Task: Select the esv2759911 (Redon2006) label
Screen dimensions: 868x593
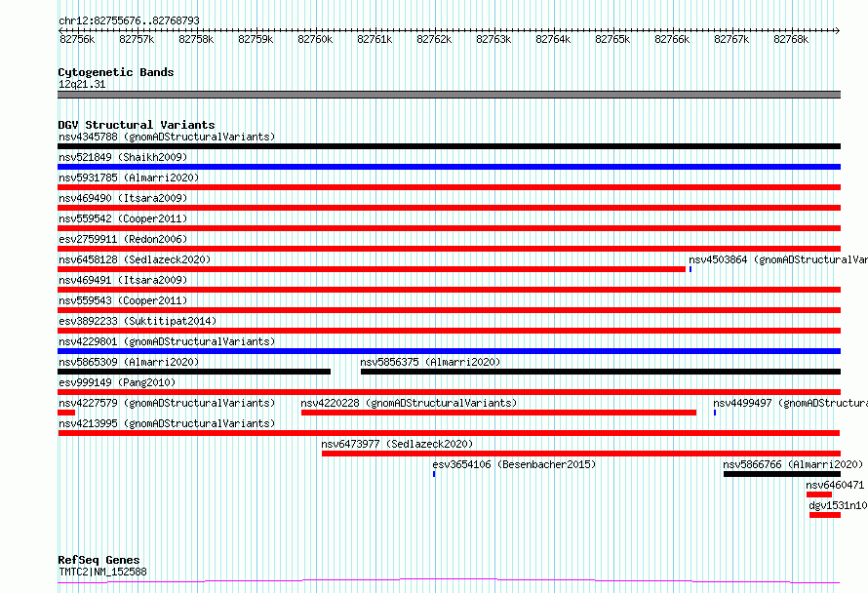Action: [x=123, y=239]
